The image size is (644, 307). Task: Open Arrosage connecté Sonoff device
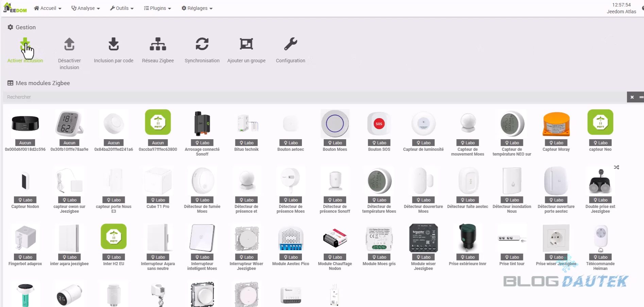coord(202,124)
